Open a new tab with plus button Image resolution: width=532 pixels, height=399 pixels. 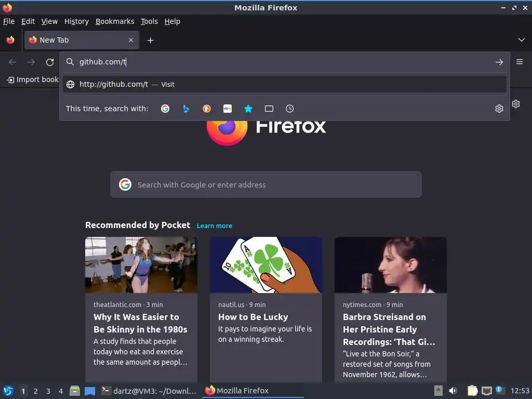(150, 41)
